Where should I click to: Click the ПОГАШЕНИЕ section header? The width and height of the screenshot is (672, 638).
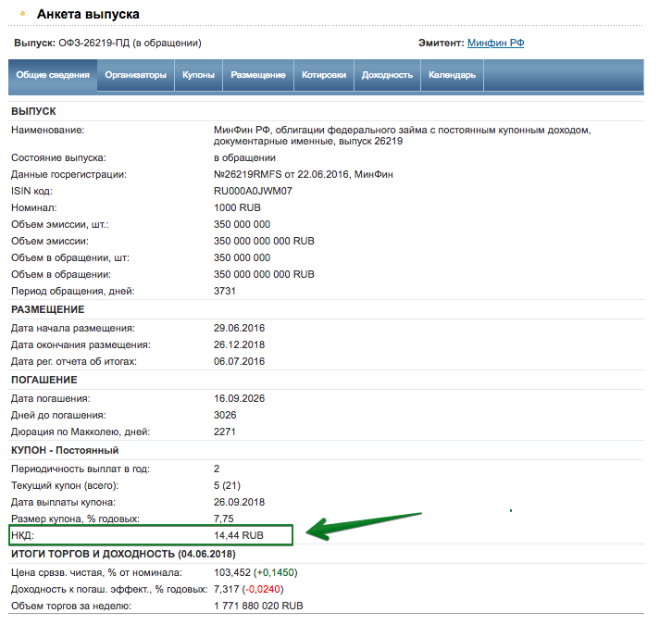[x=44, y=380]
